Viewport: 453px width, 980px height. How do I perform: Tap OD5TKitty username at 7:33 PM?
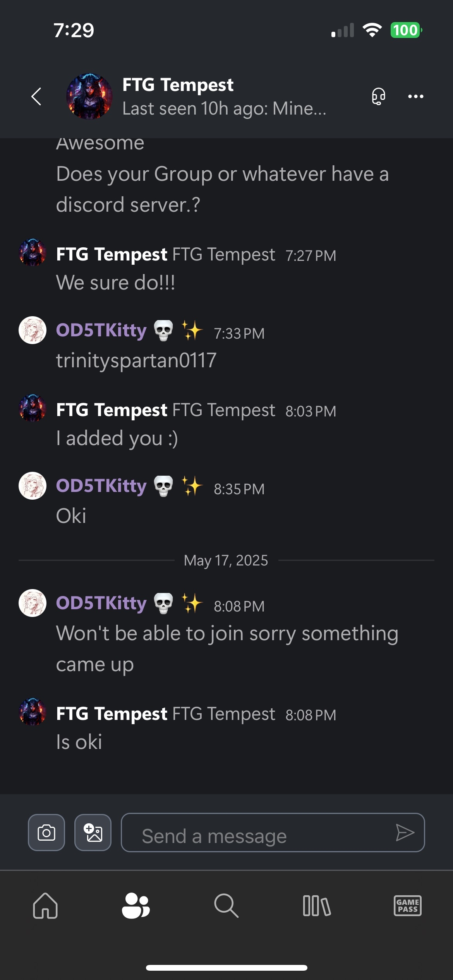[x=101, y=331]
